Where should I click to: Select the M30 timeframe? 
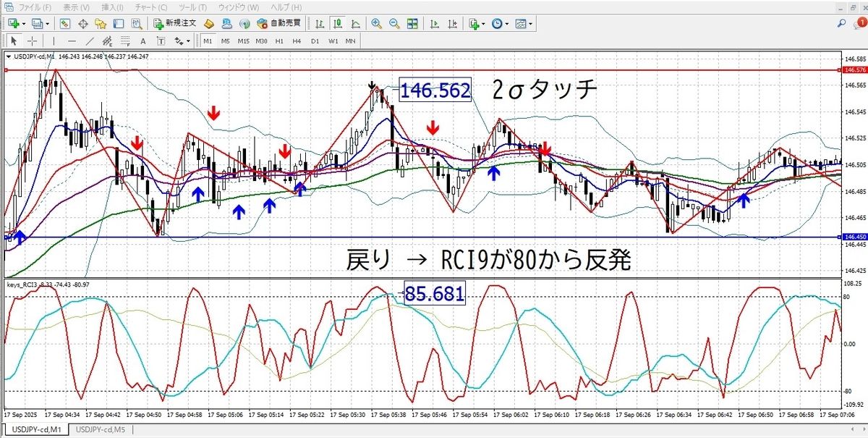click(x=261, y=41)
